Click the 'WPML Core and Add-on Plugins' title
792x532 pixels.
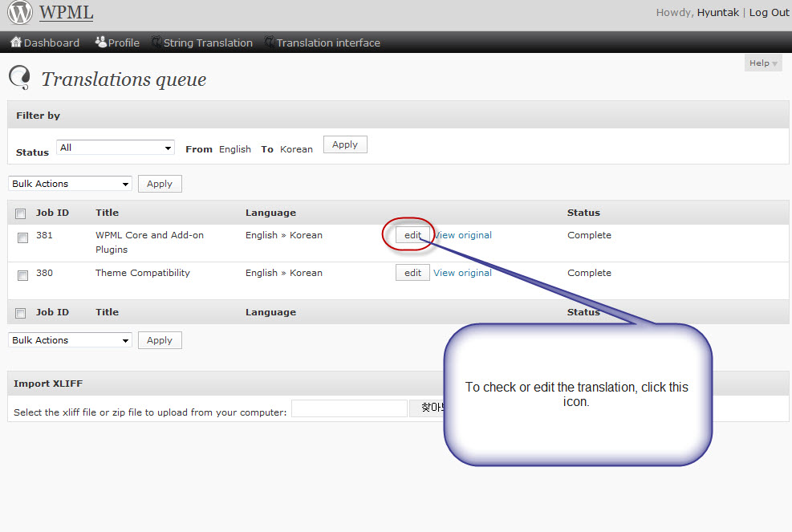coord(149,242)
